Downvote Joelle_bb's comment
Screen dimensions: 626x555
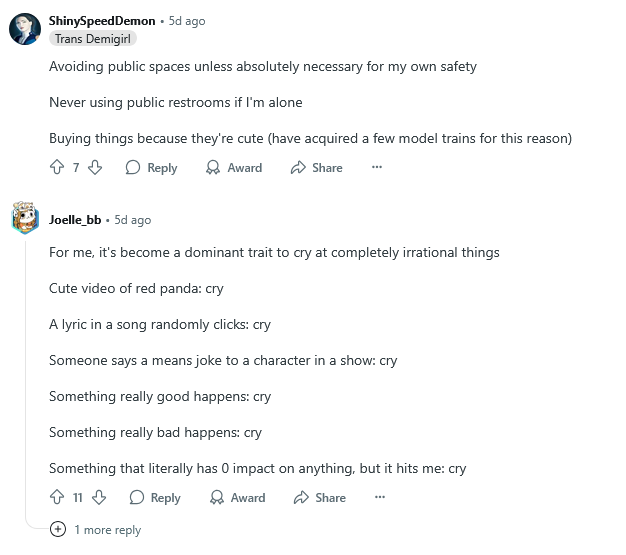click(99, 498)
